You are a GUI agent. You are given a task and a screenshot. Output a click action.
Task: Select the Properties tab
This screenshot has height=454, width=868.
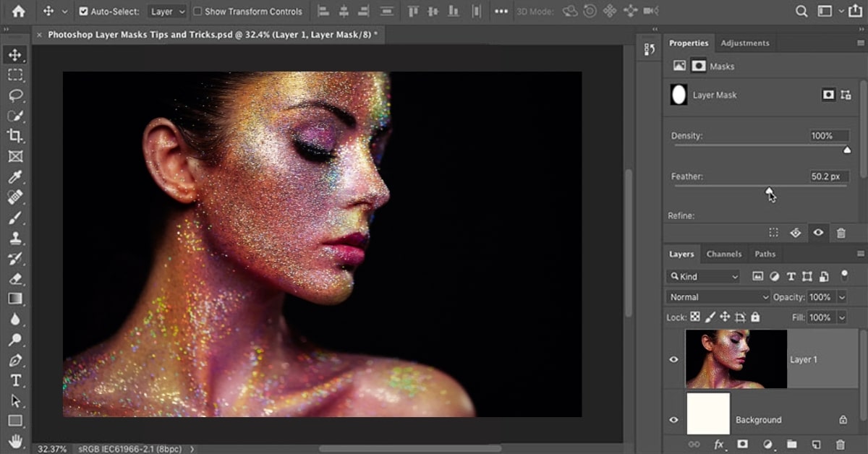[689, 43]
